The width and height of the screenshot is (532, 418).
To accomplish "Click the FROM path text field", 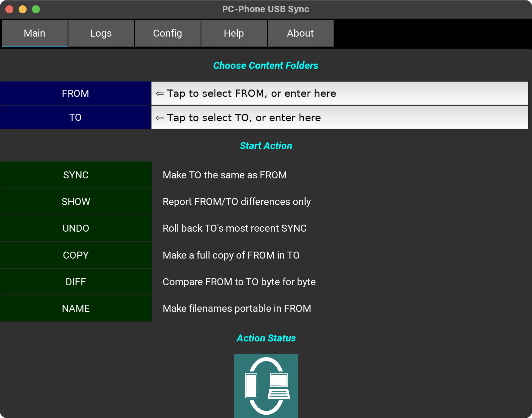I will click(339, 94).
